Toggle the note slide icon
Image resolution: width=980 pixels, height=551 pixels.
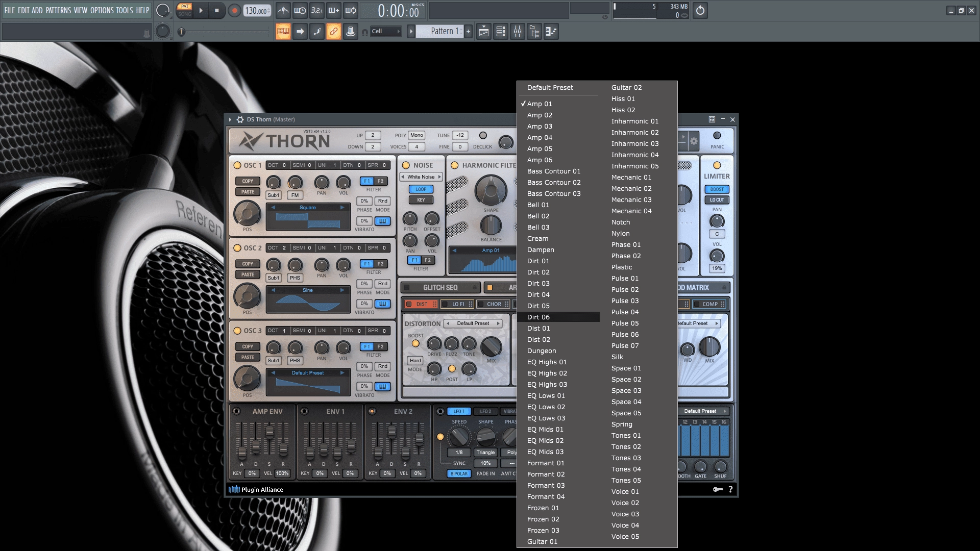(x=317, y=32)
